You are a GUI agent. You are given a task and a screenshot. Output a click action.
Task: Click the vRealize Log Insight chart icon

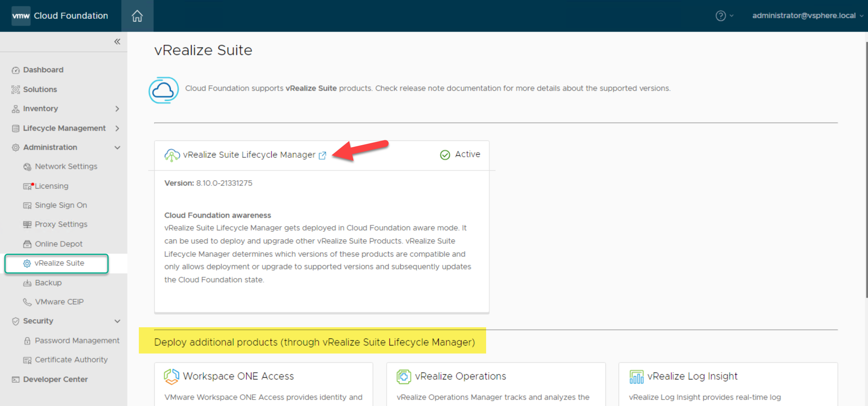[636, 377]
